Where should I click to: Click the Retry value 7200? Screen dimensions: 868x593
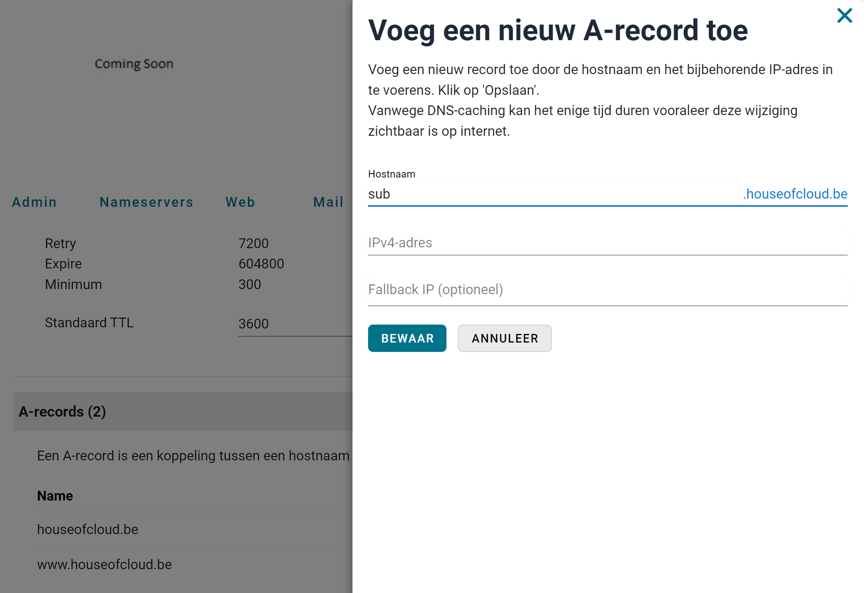[x=253, y=243]
